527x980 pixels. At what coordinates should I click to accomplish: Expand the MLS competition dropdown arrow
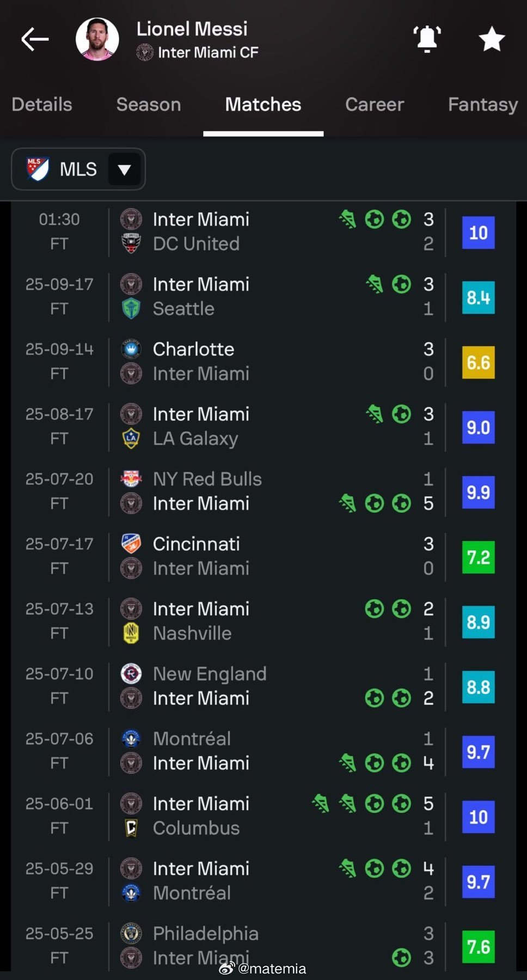(x=124, y=169)
